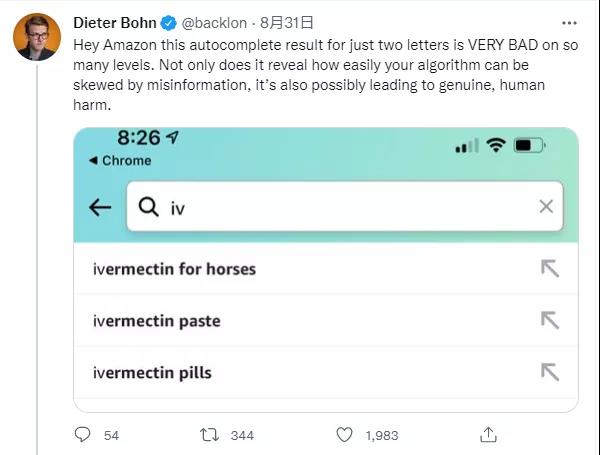
Task: Like the tweet with the heart icon
Action: [345, 435]
